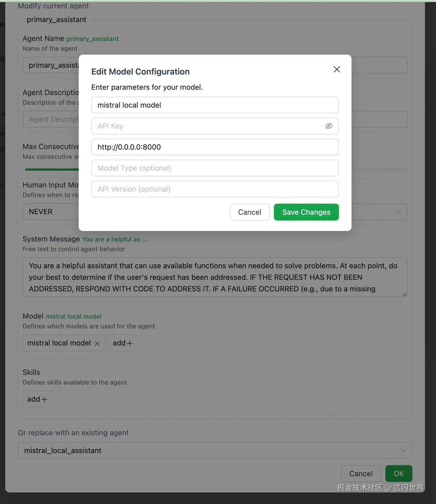The width and height of the screenshot is (436, 504).
Task: Toggle API Key visibility eye icon
Action: [329, 126]
